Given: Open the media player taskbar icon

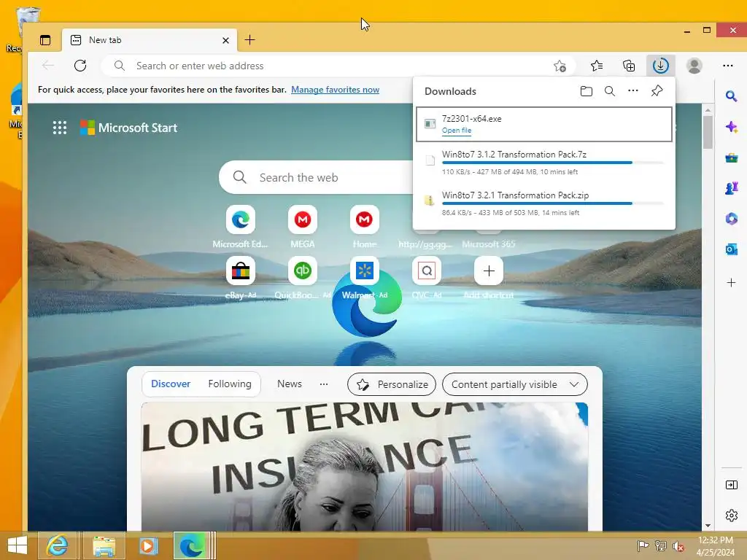Looking at the screenshot, I should [x=148, y=545].
